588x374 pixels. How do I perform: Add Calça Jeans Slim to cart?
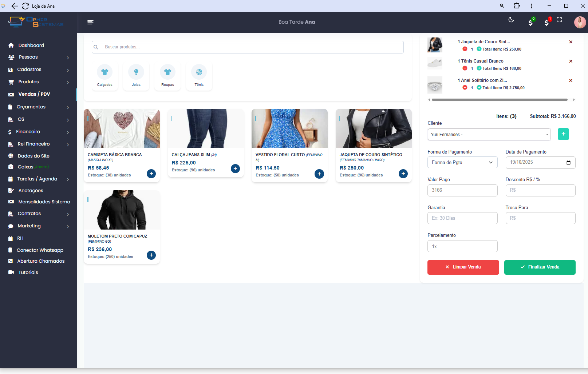coord(235,168)
